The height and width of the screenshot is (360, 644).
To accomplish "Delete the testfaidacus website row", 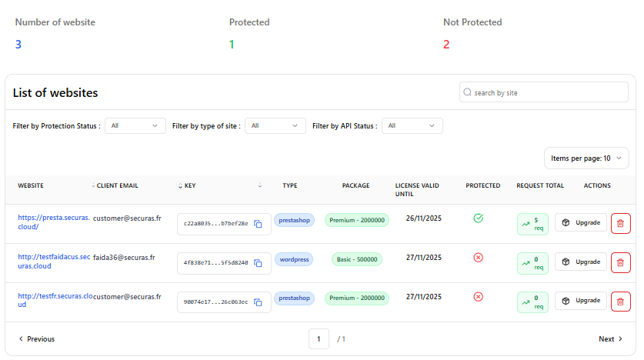I will tap(620, 262).
